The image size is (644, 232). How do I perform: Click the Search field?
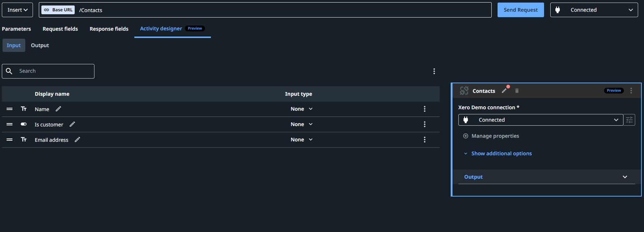48,71
